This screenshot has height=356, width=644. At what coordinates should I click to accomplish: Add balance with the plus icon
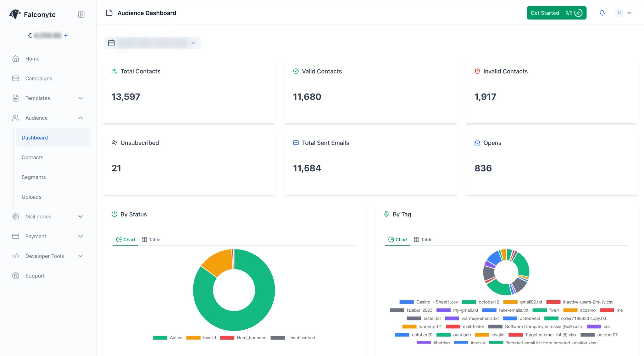click(x=66, y=36)
